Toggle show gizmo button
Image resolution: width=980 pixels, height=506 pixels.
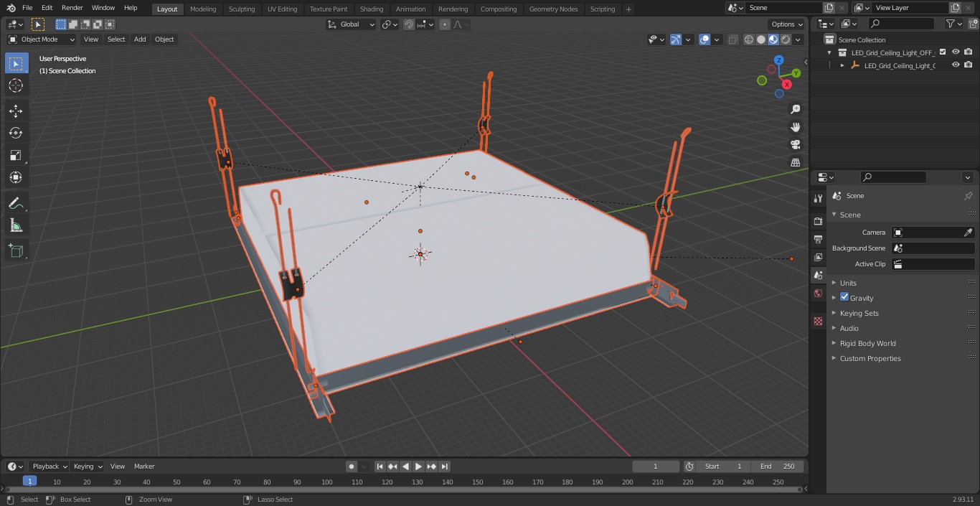click(x=676, y=39)
